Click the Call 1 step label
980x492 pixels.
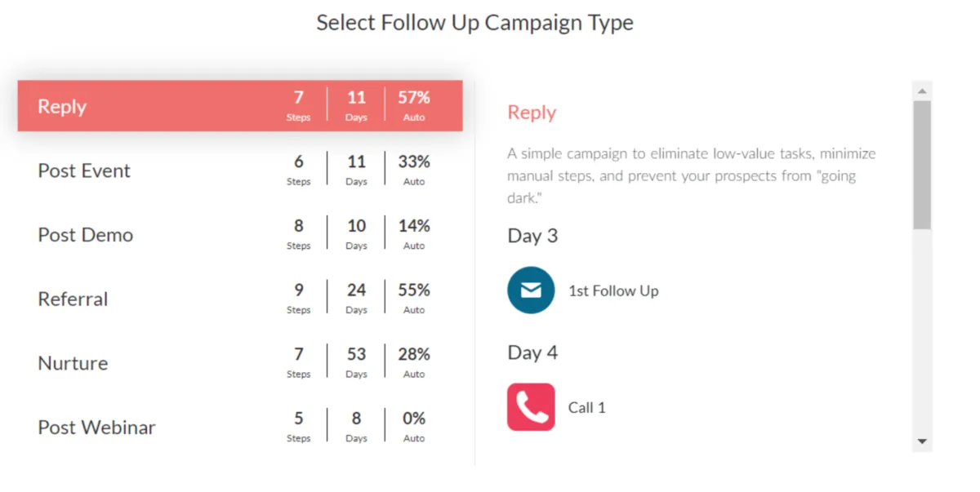pos(587,408)
